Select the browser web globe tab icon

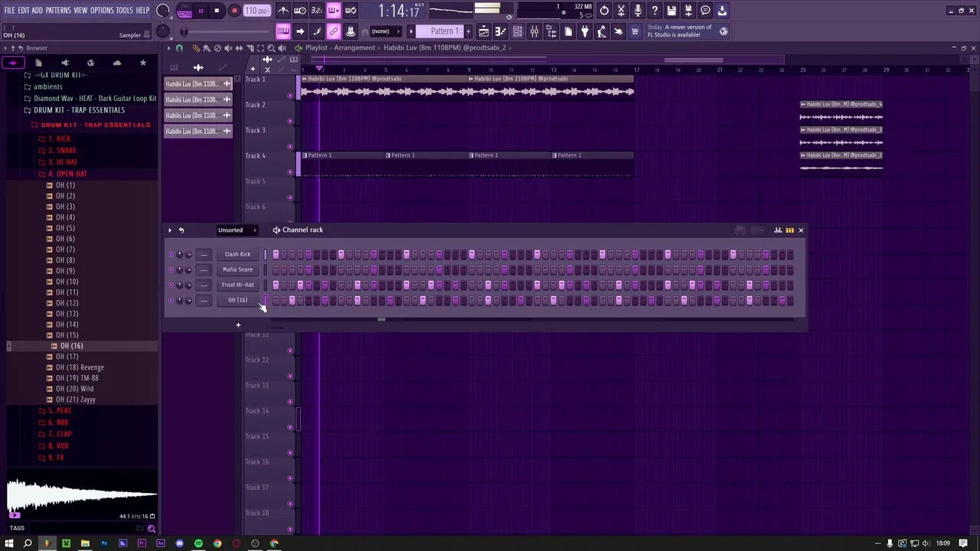tap(90, 63)
